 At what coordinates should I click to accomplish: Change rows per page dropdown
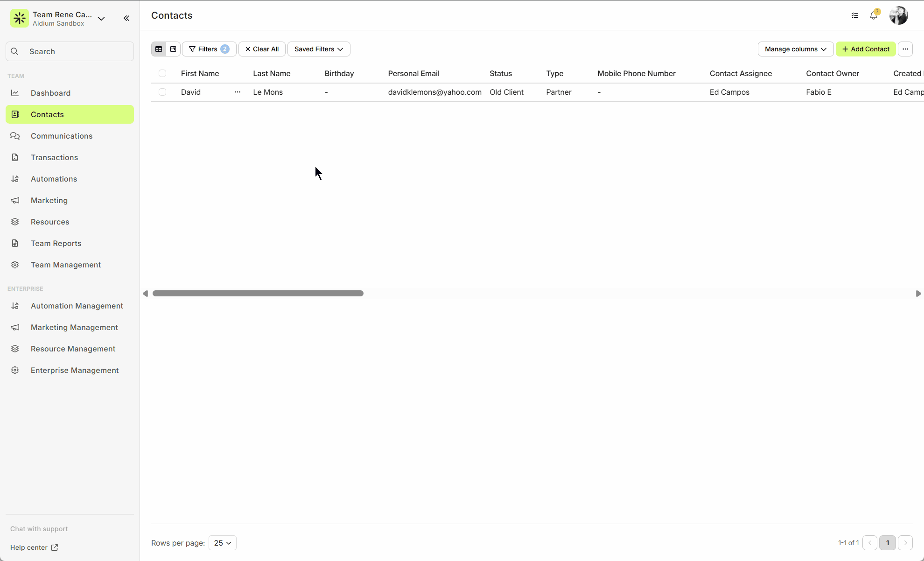click(x=223, y=543)
